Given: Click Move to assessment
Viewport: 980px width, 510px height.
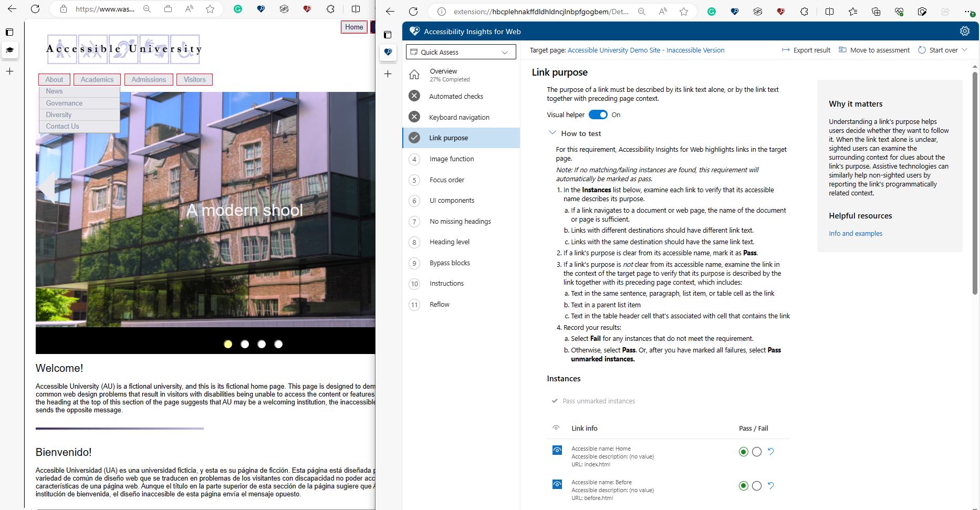Looking at the screenshot, I should (874, 50).
